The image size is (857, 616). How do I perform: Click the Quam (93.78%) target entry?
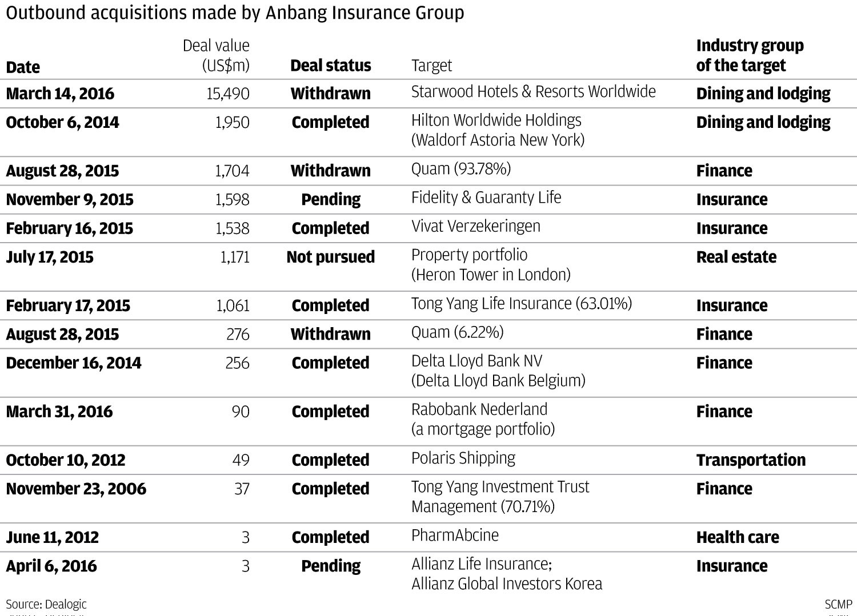tap(460, 169)
